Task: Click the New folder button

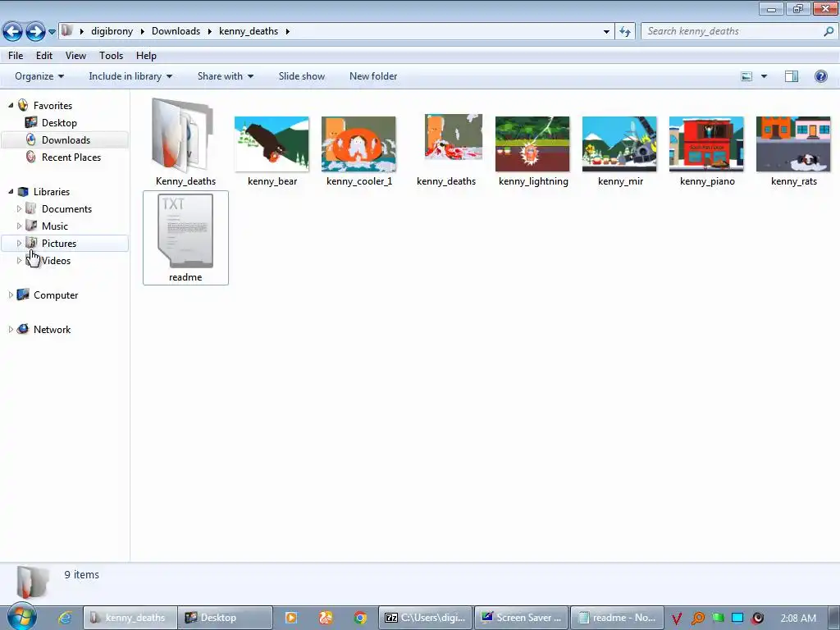Action: [x=373, y=76]
